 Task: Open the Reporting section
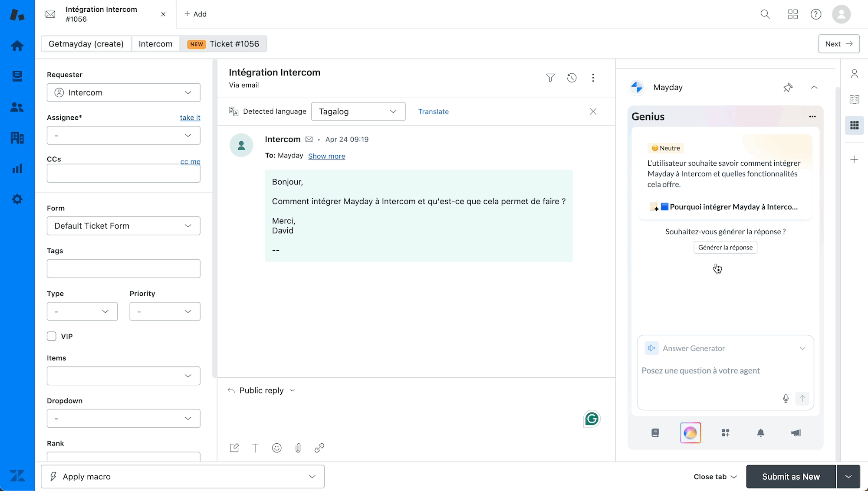coord(17,168)
